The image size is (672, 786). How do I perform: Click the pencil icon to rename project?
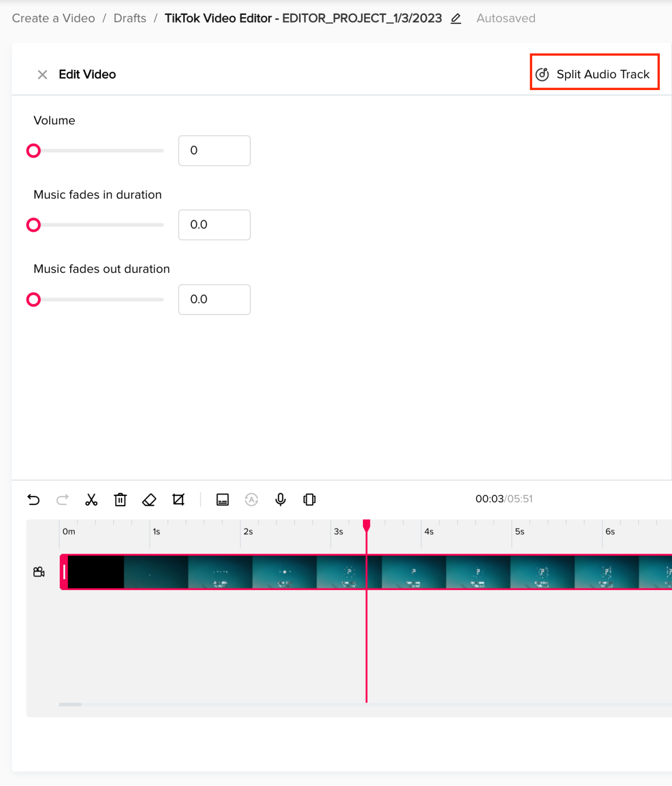point(456,19)
